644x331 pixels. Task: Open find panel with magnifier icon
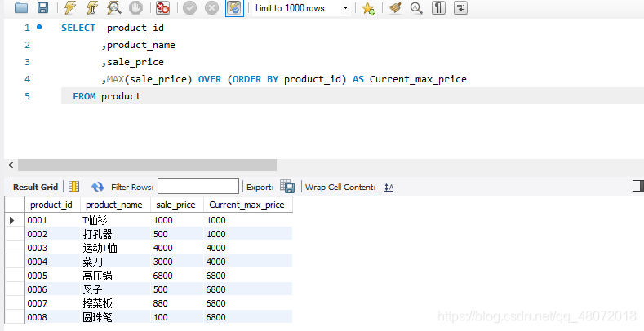[x=416, y=8]
